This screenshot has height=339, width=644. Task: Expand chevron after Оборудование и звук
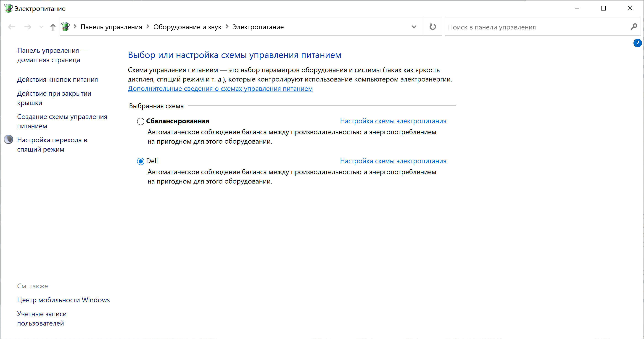(227, 26)
